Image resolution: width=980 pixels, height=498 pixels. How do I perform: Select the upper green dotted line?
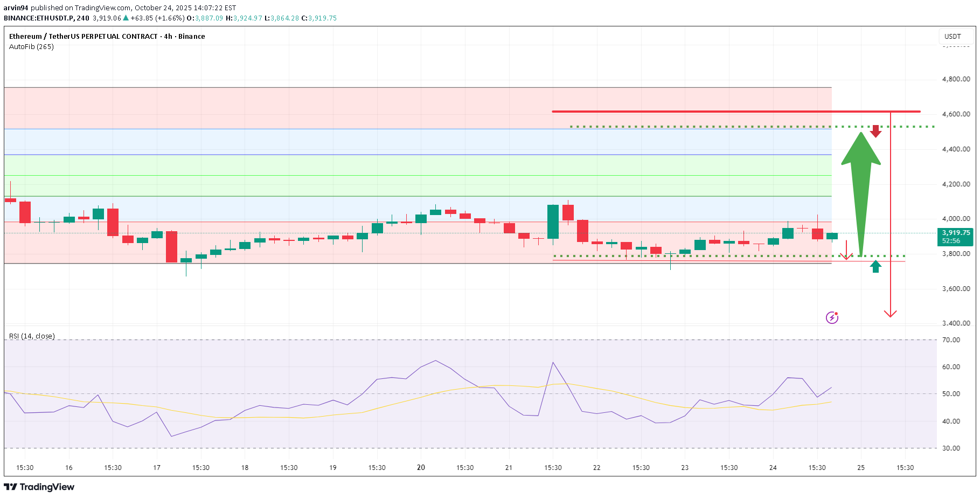700,127
